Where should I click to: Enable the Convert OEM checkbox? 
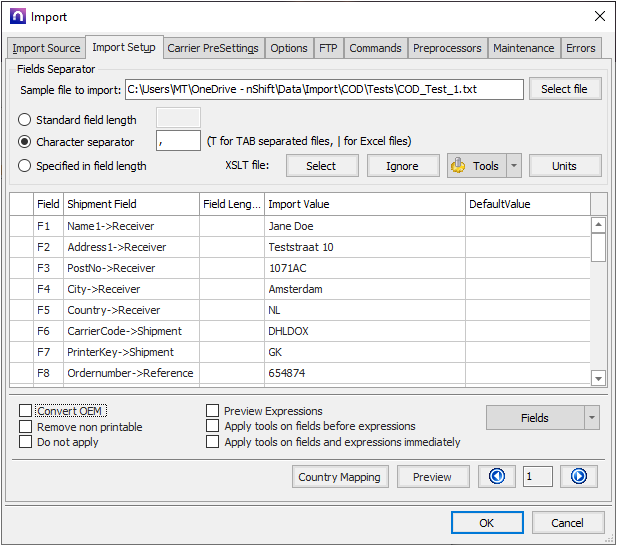[26, 411]
